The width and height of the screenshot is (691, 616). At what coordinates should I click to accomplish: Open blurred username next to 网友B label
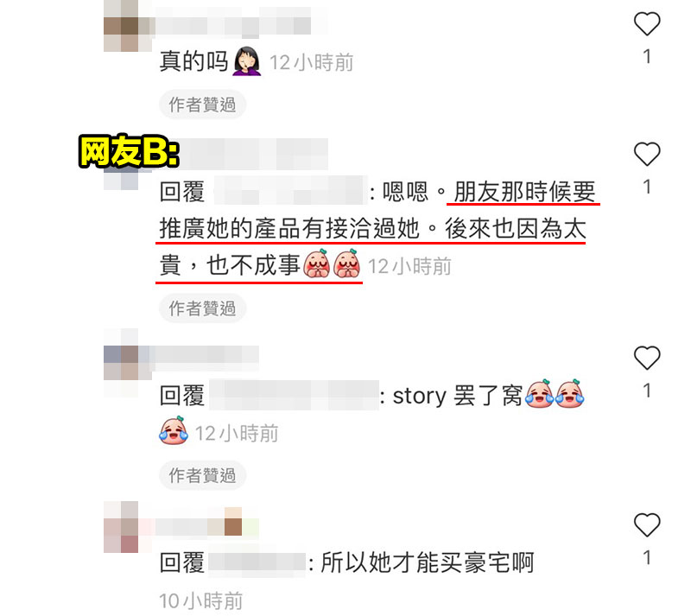(255, 154)
